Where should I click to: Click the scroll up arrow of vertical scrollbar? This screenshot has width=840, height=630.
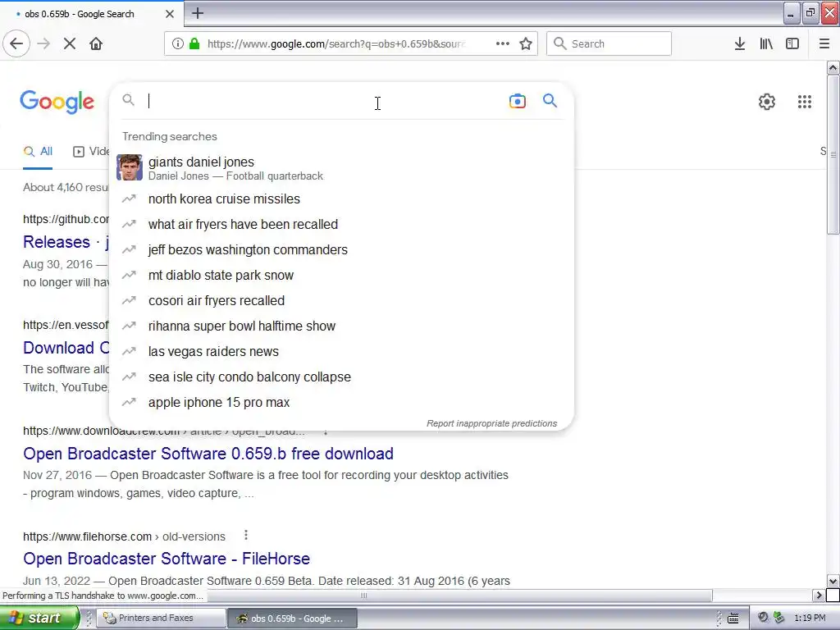tap(833, 67)
